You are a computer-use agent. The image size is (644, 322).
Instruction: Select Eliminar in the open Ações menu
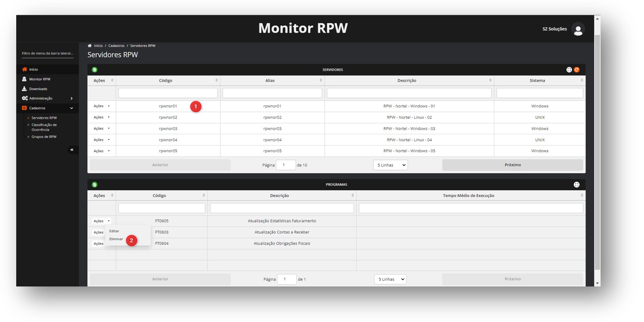pyautogui.click(x=116, y=239)
